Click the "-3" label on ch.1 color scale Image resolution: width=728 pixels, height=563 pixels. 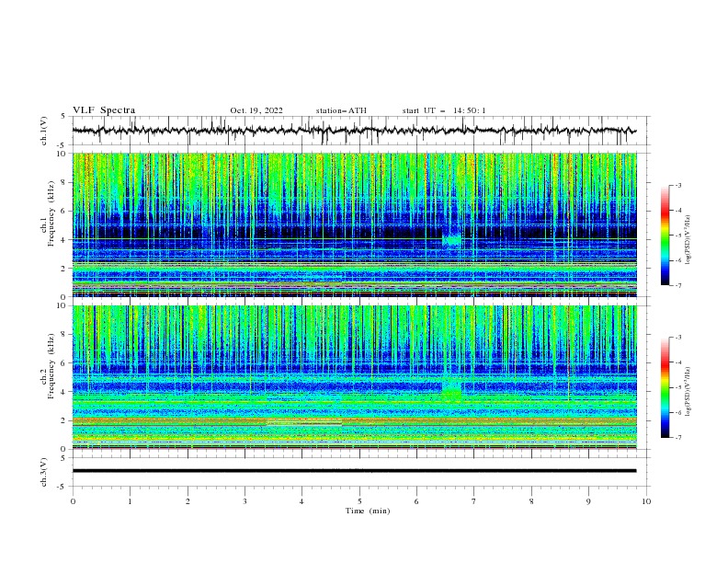(x=677, y=185)
